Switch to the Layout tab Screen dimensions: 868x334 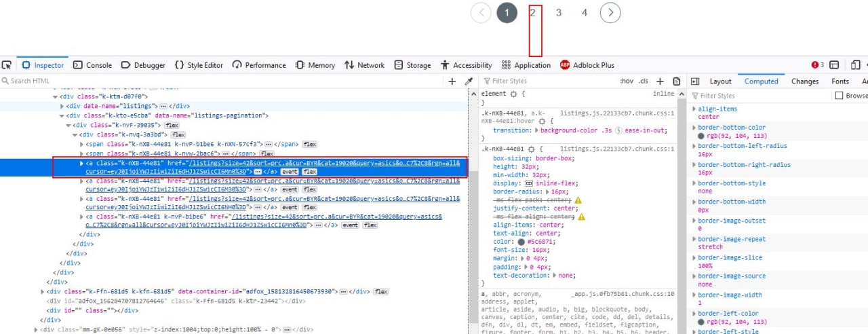point(720,81)
